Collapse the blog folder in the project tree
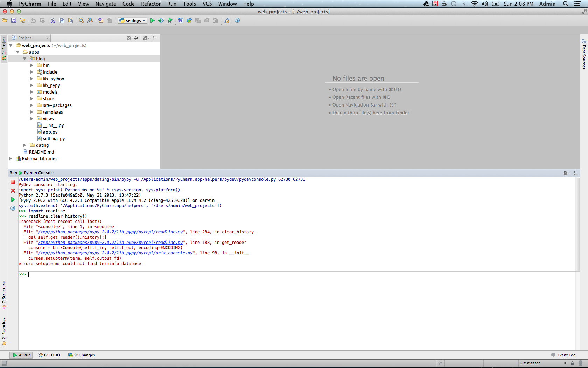 pos(25,59)
